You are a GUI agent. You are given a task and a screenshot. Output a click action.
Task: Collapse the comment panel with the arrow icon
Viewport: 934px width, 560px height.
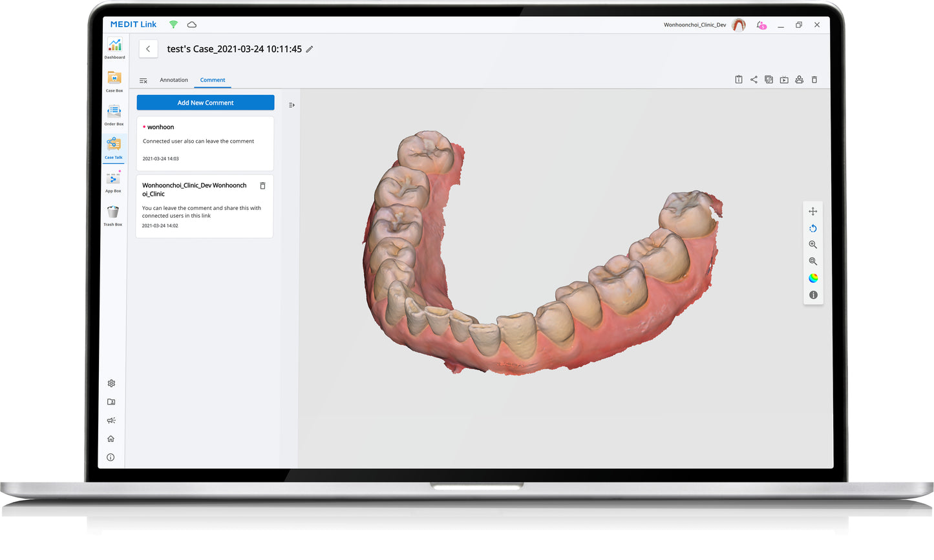pos(292,105)
